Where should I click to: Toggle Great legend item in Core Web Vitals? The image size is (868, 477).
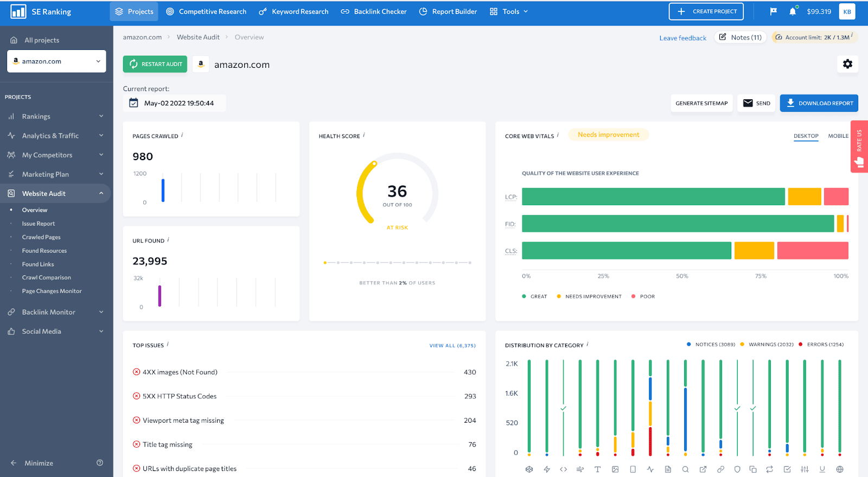[x=534, y=297]
